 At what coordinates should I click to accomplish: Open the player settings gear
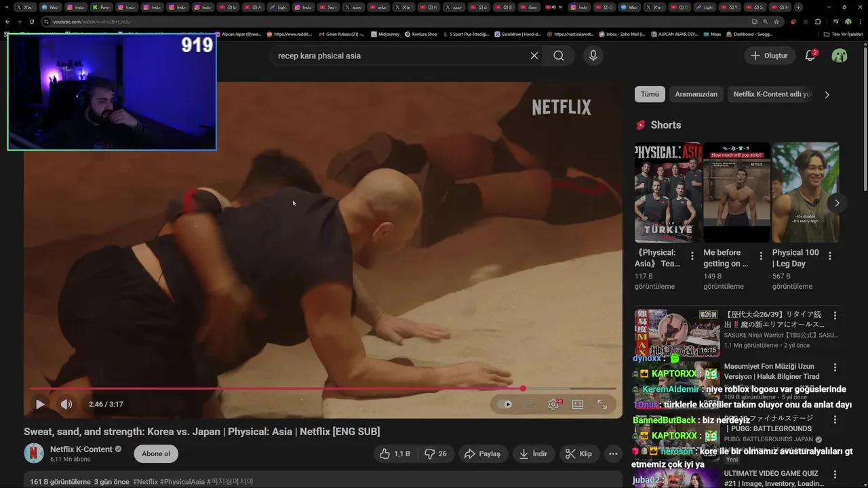pyautogui.click(x=553, y=404)
